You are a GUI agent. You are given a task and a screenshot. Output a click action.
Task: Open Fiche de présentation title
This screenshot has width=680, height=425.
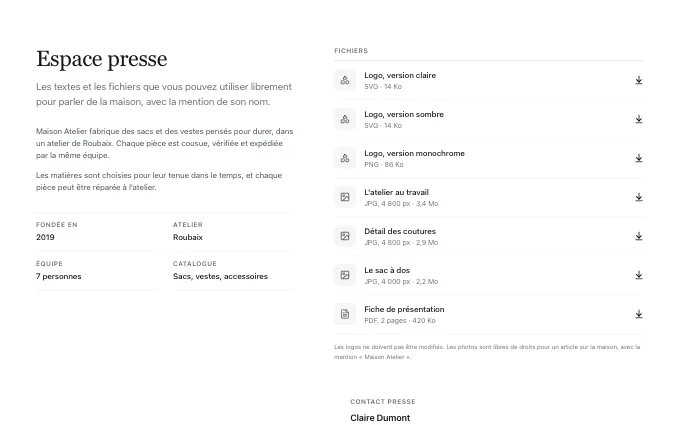coord(404,310)
